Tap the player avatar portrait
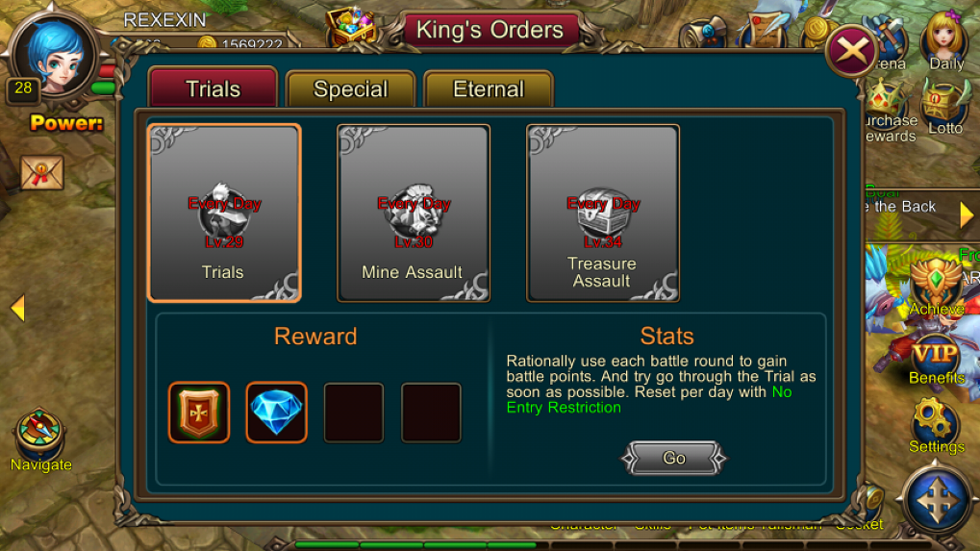The width and height of the screenshot is (980, 551). [54, 56]
